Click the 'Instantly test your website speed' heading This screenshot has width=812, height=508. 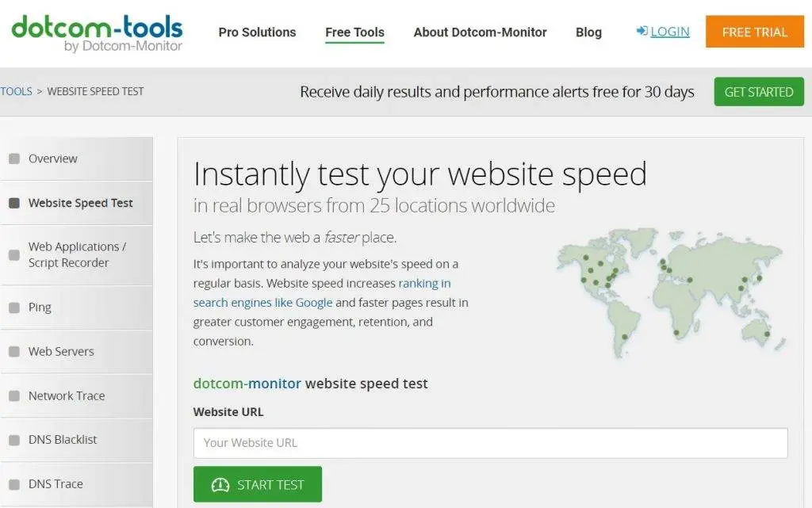[420, 174]
